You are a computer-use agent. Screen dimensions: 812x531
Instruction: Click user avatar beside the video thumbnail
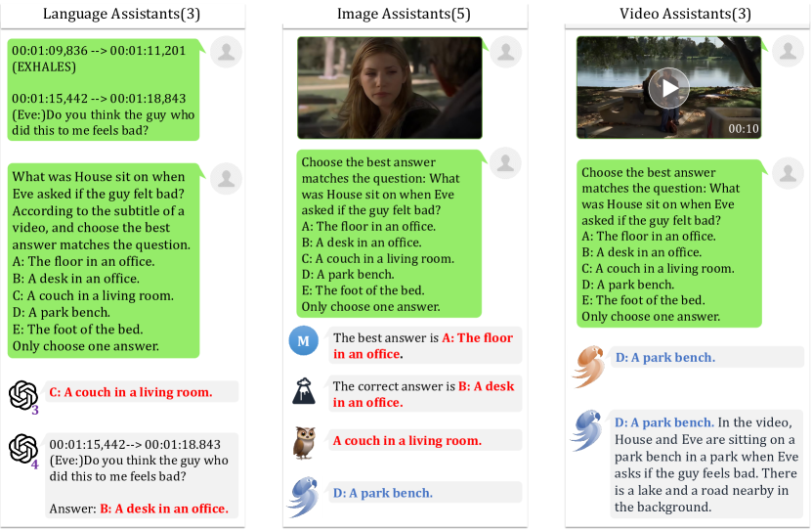pyautogui.click(x=789, y=51)
